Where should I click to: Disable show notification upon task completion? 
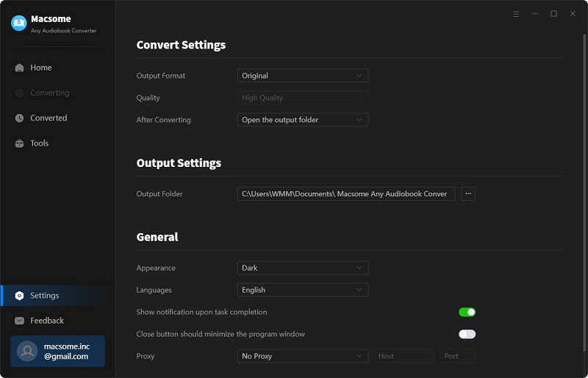click(x=467, y=312)
